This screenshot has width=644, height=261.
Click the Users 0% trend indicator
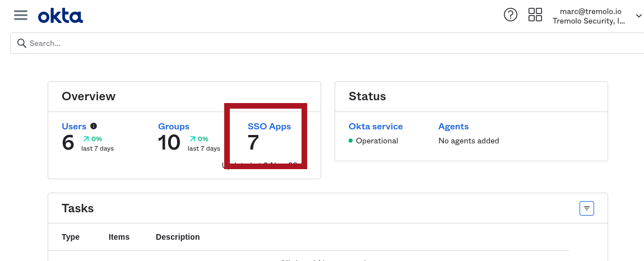click(92, 139)
